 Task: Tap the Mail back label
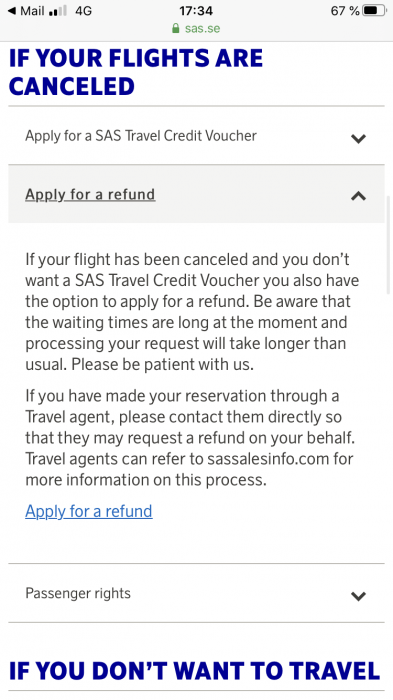coord(32,11)
